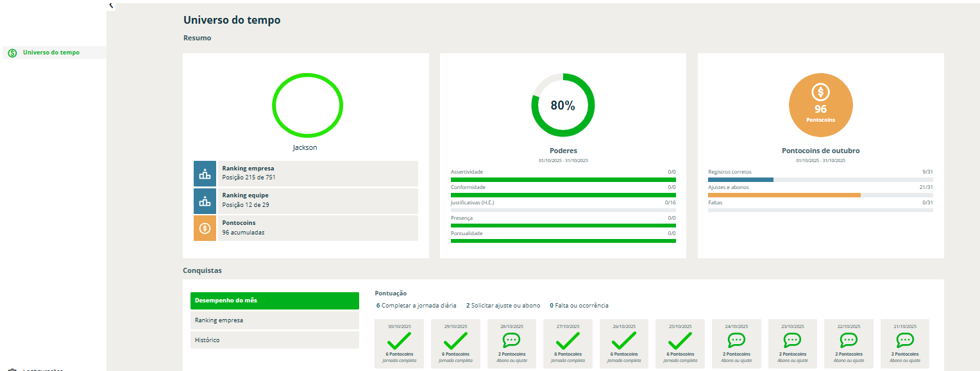Click the orange Pontocoins coin icon in summary
Image resolution: width=980 pixels, height=371 pixels.
(205, 228)
